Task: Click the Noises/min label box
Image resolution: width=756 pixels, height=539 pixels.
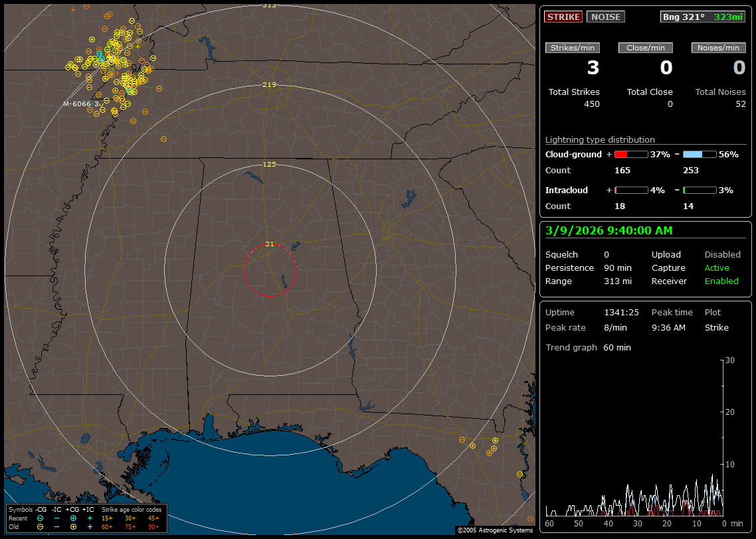Action: pos(719,48)
